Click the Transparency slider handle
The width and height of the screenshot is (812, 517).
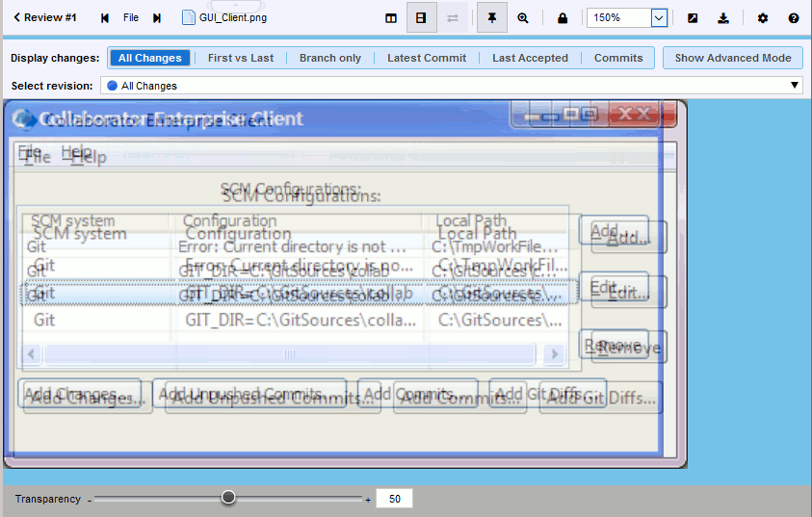click(x=228, y=498)
